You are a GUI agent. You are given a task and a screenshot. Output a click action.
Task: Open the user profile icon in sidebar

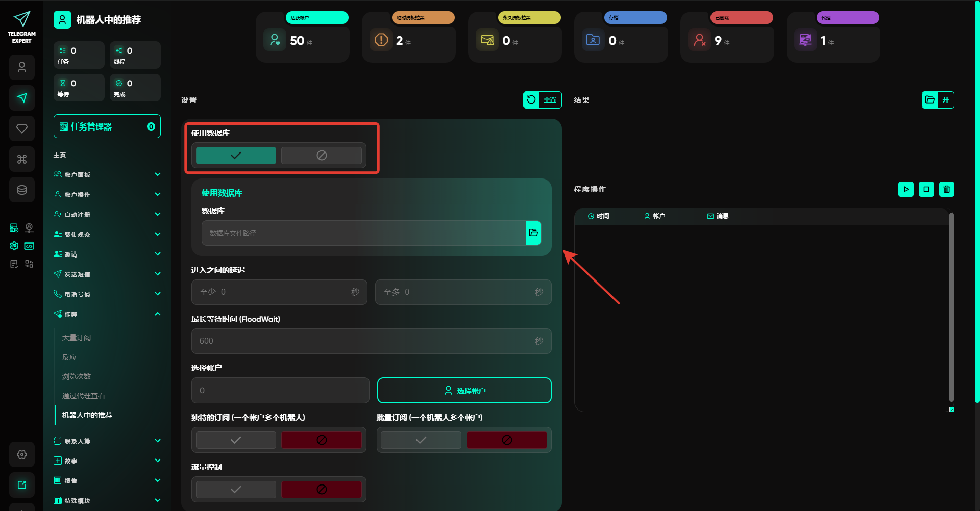pyautogui.click(x=22, y=67)
